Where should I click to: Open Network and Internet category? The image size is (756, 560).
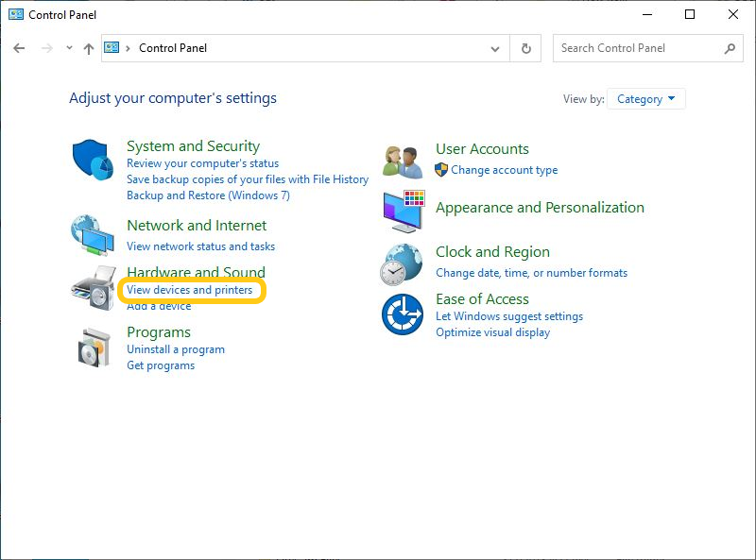(197, 225)
